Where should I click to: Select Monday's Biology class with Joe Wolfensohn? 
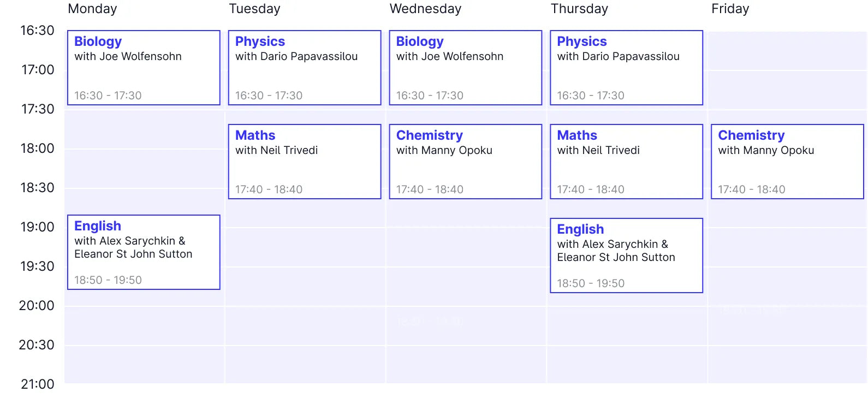pos(143,67)
